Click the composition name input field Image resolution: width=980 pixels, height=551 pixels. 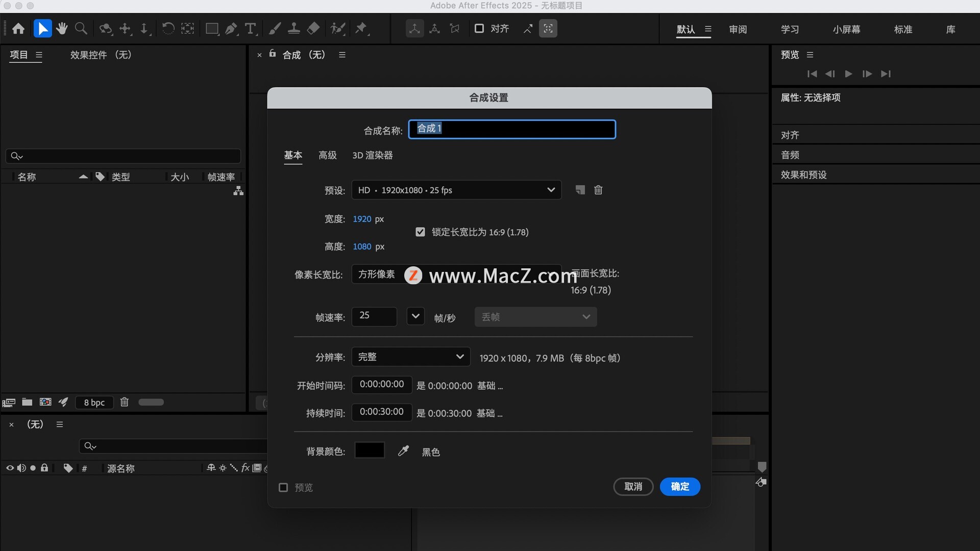point(512,129)
